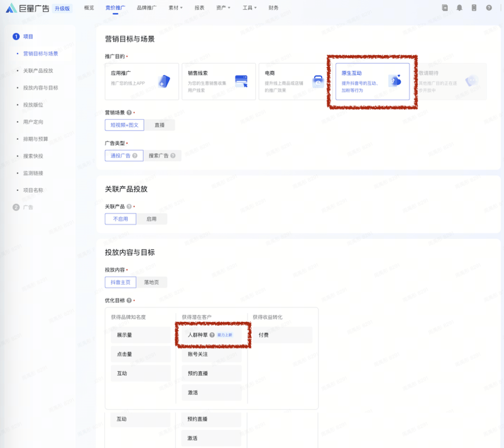
Task: Jump to 搜索快投 in sidebar
Action: [x=33, y=156]
